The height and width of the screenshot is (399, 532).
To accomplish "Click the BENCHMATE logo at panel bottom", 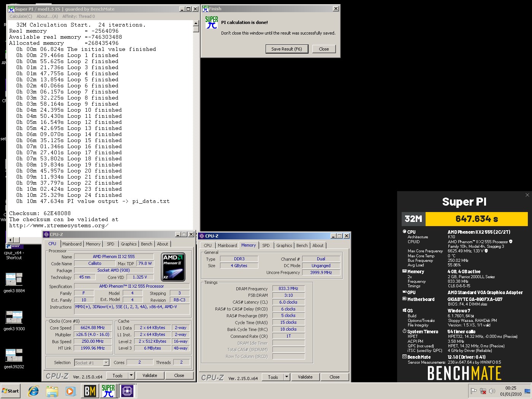I will (464, 373).
